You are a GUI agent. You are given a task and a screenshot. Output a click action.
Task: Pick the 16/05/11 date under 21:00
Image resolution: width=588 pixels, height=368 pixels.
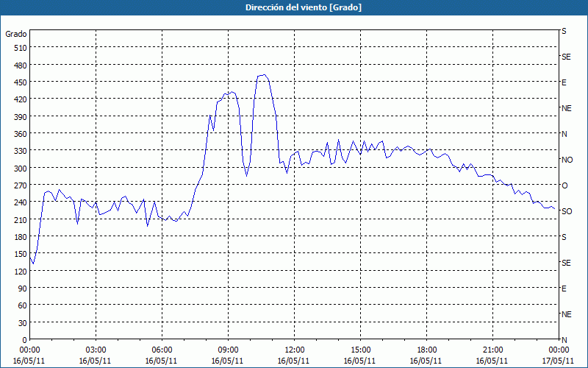click(492, 361)
